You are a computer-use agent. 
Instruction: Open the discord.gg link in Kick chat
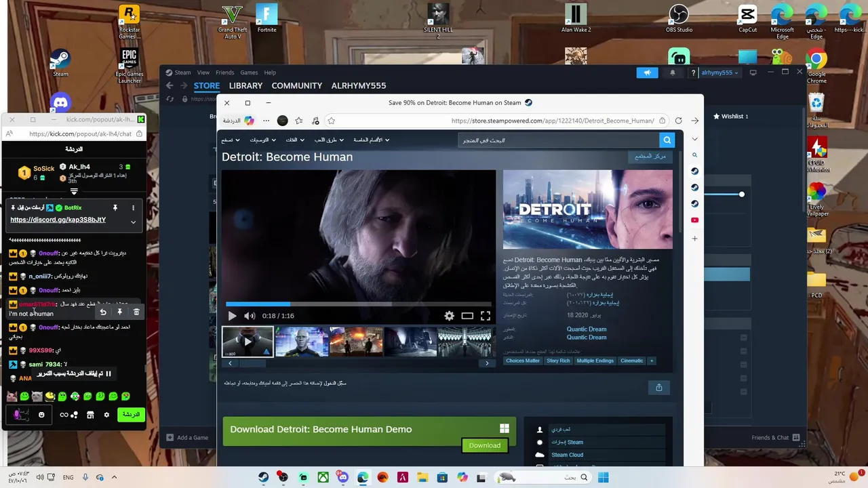tap(58, 220)
